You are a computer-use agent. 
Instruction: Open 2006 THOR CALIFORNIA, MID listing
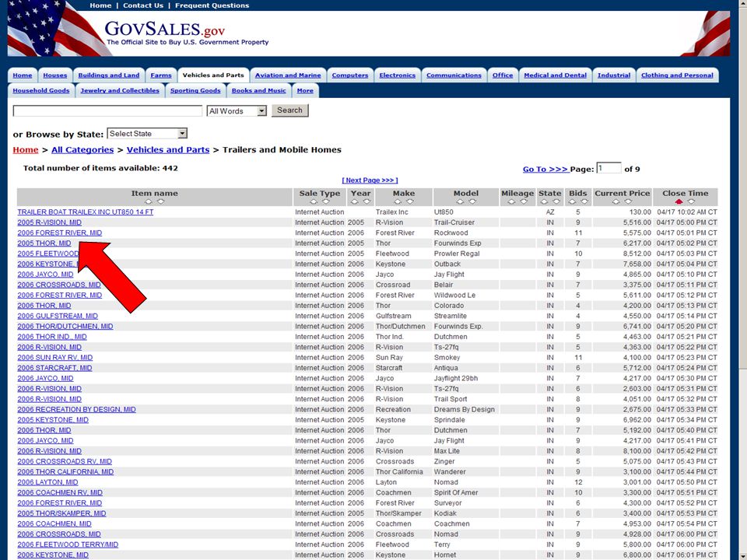65,472
